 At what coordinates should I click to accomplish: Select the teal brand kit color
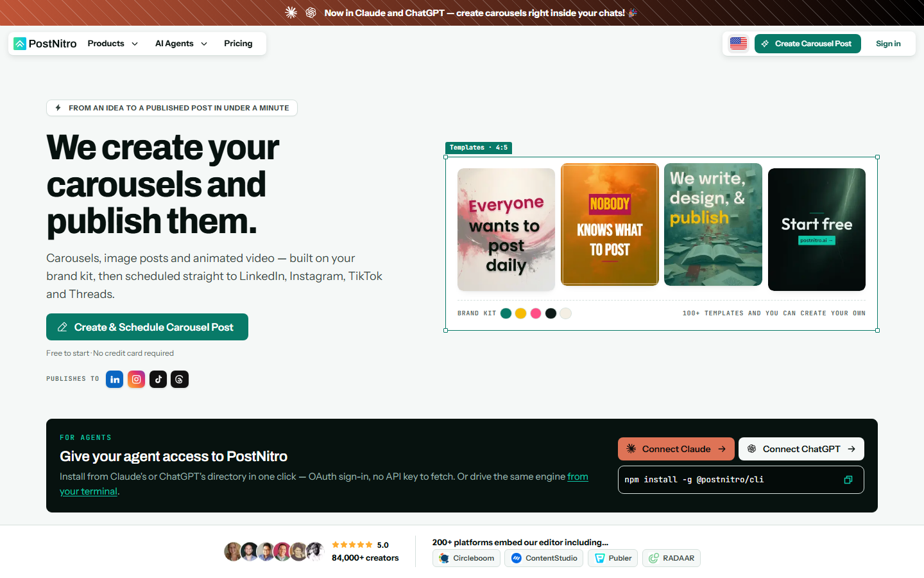tap(506, 313)
